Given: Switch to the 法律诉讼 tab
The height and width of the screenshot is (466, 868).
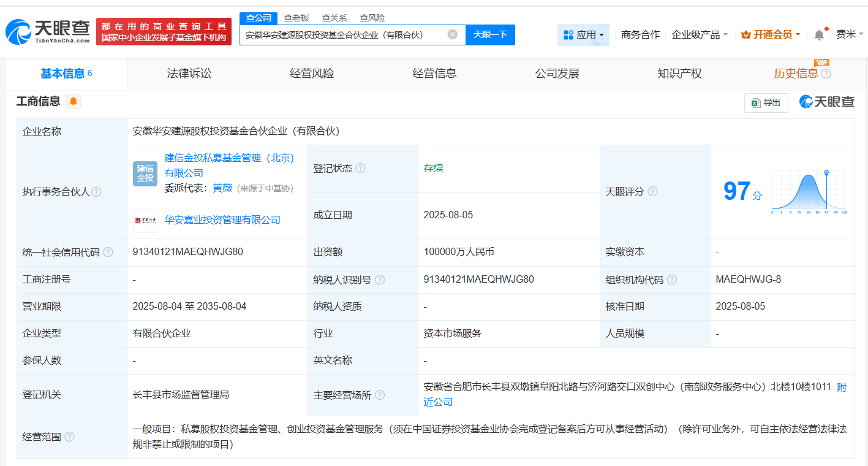Looking at the screenshot, I should coord(188,73).
